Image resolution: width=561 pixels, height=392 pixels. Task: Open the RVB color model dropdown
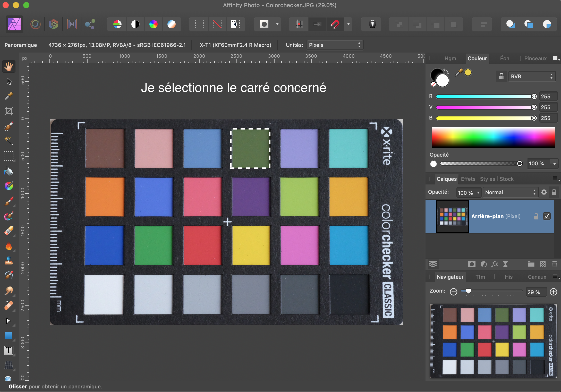click(x=532, y=76)
